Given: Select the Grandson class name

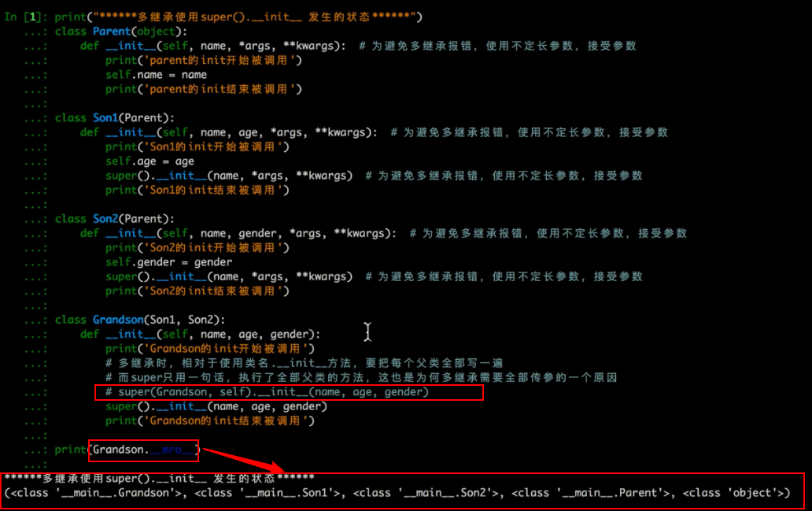Looking at the screenshot, I should 118,320.
